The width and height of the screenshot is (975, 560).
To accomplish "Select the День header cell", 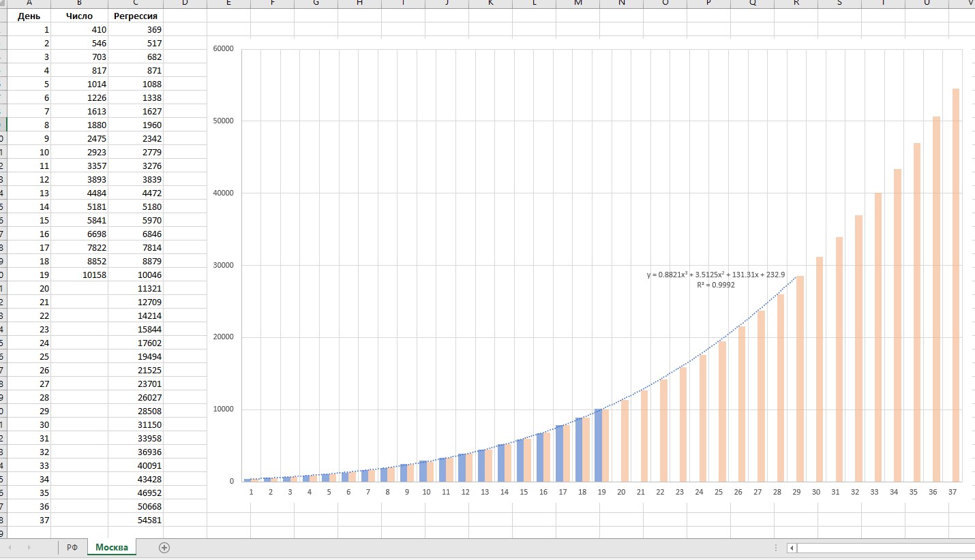I will pyautogui.click(x=28, y=16).
